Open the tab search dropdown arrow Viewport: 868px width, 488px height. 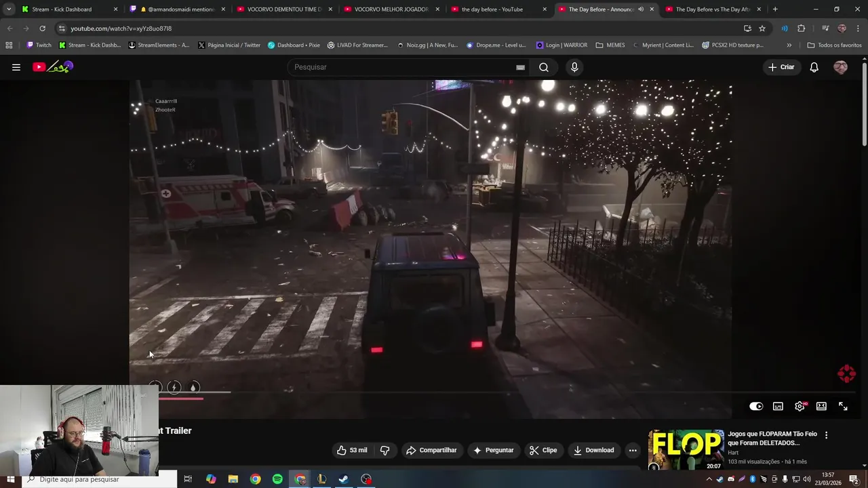click(8, 9)
